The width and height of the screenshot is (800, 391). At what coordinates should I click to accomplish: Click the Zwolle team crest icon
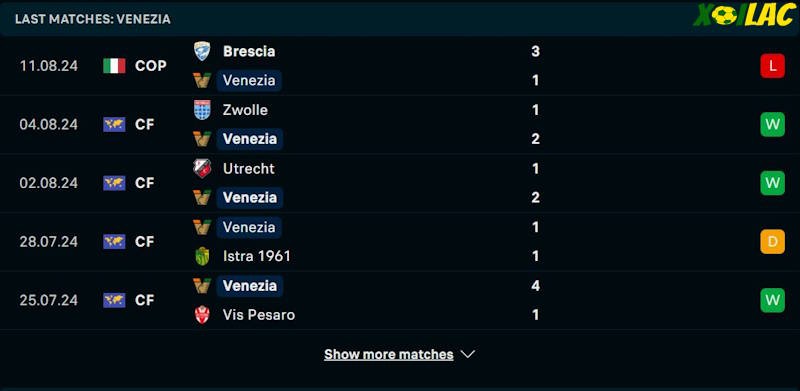[x=202, y=110]
